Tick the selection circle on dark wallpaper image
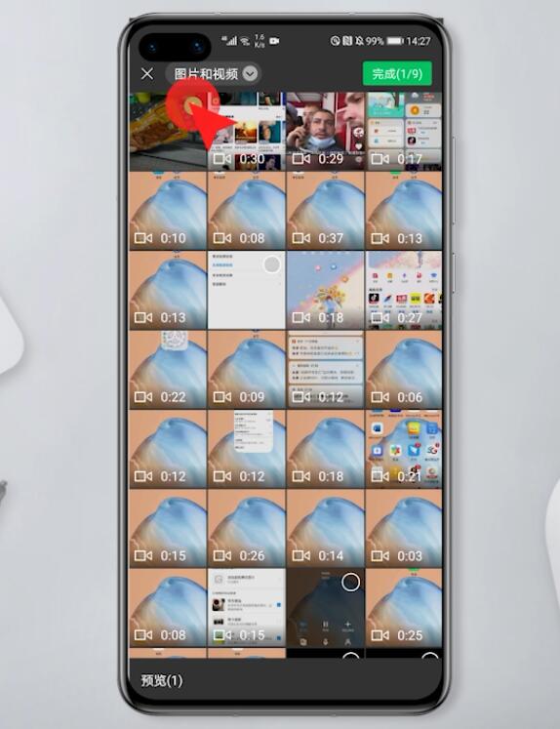This screenshot has height=729, width=560. point(350,582)
